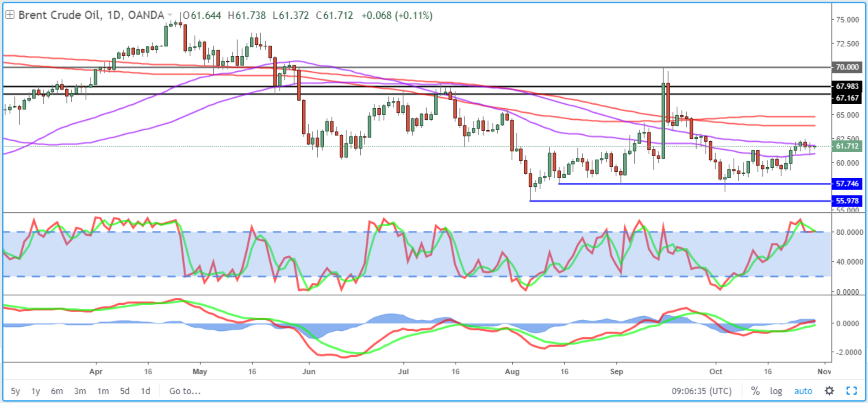Click the 70.000 horizontal line price label
This screenshot has width=868, height=403.
pos(847,67)
